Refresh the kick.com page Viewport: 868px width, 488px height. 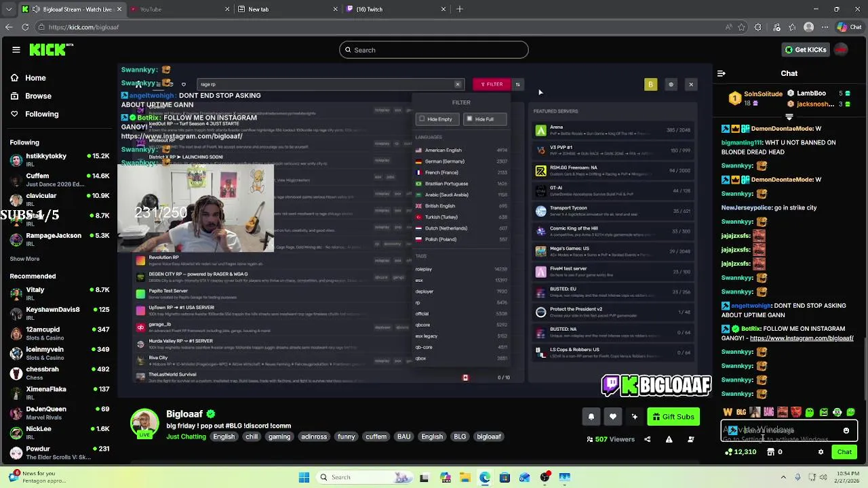25,27
